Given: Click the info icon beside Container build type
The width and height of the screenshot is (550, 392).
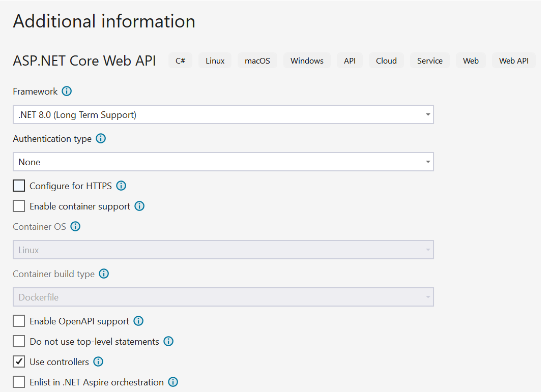Looking at the screenshot, I should coord(104,274).
